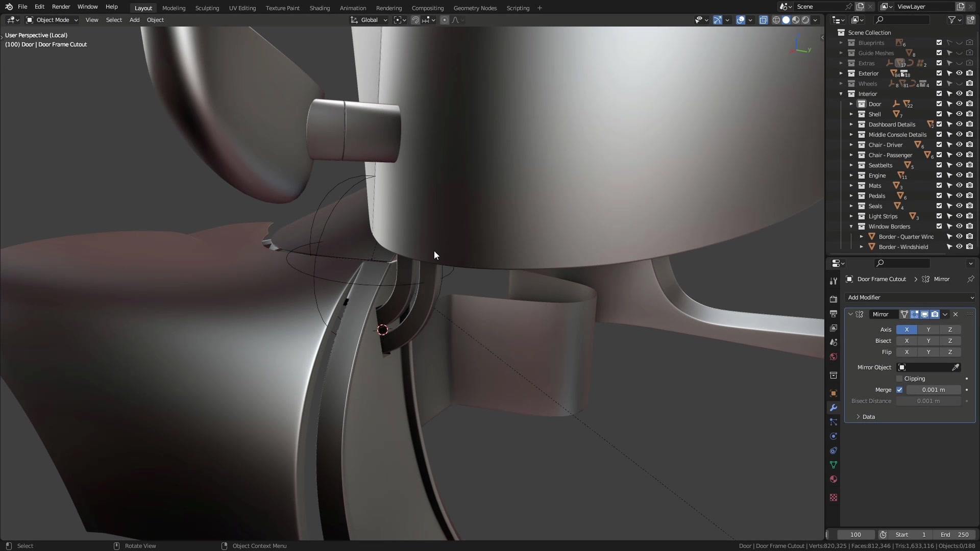Open the outliner filter funnel icon
980x551 pixels.
point(952,20)
